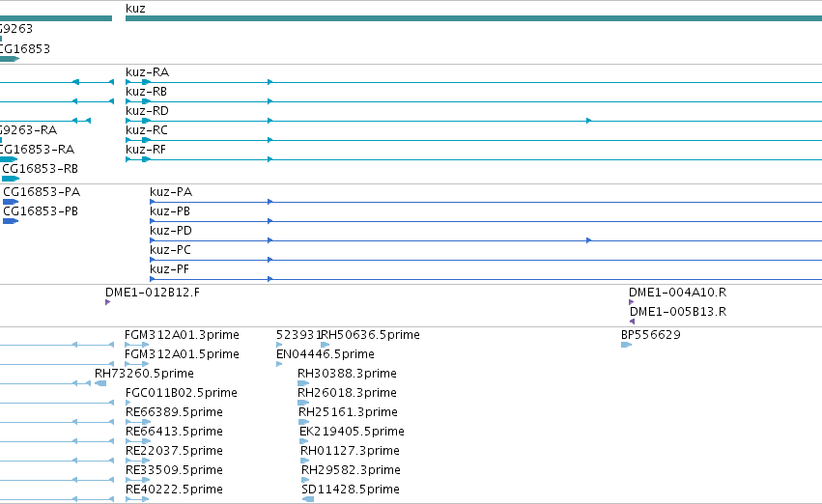Select FGM312A01.3prime EST label
Screen dimensions: 822x504
point(182,335)
